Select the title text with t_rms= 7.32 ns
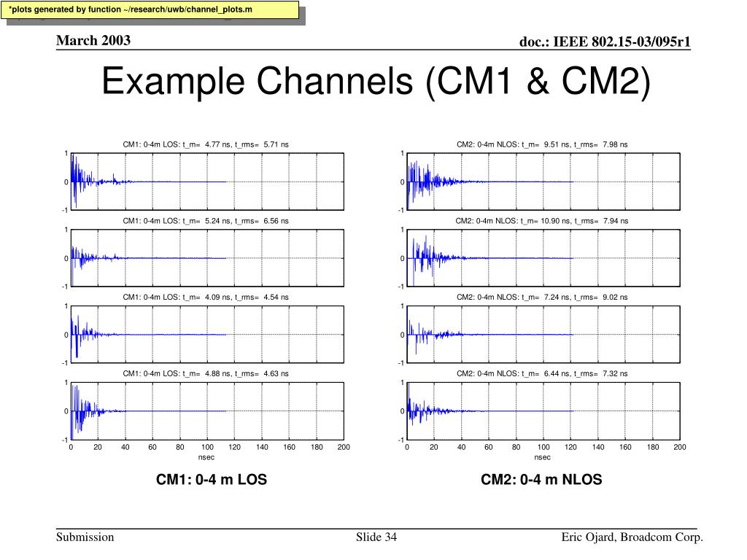The image size is (747, 560). (542, 374)
